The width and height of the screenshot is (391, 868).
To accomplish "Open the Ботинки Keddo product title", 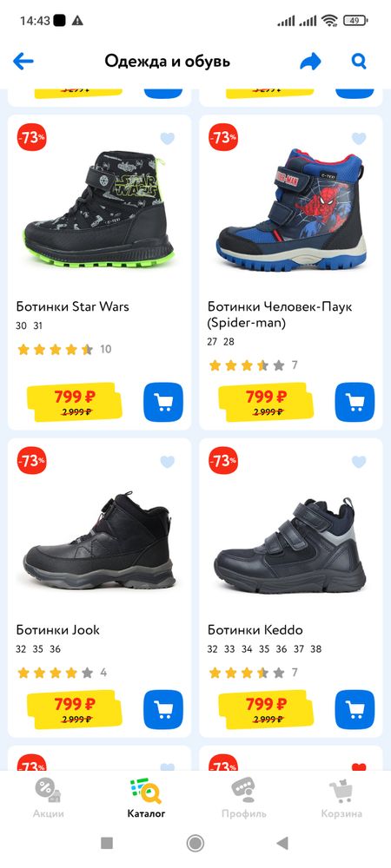I will click(255, 630).
